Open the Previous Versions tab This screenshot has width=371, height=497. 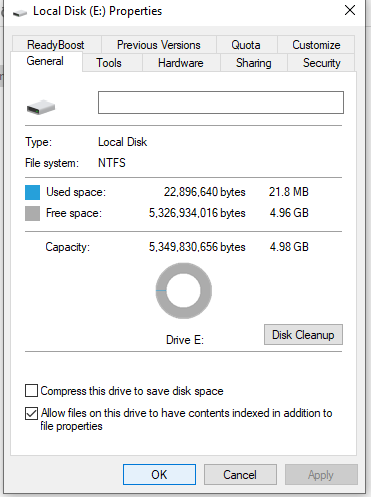click(159, 45)
